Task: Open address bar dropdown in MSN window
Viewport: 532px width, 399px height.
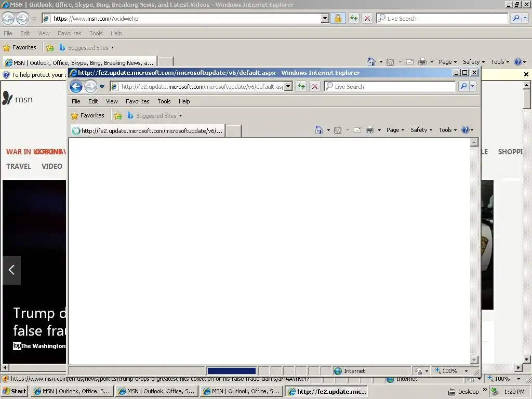Action: tap(325, 18)
